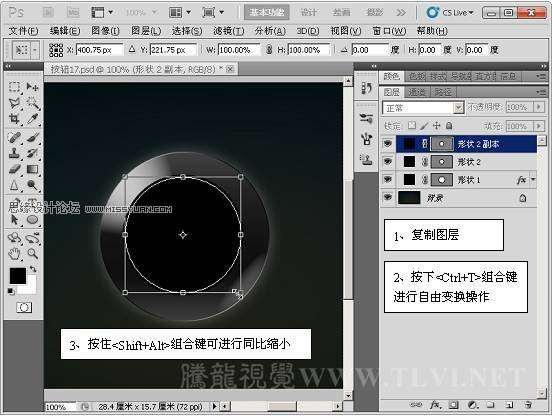
Task: Select the Sharpen tool
Action: point(14,185)
